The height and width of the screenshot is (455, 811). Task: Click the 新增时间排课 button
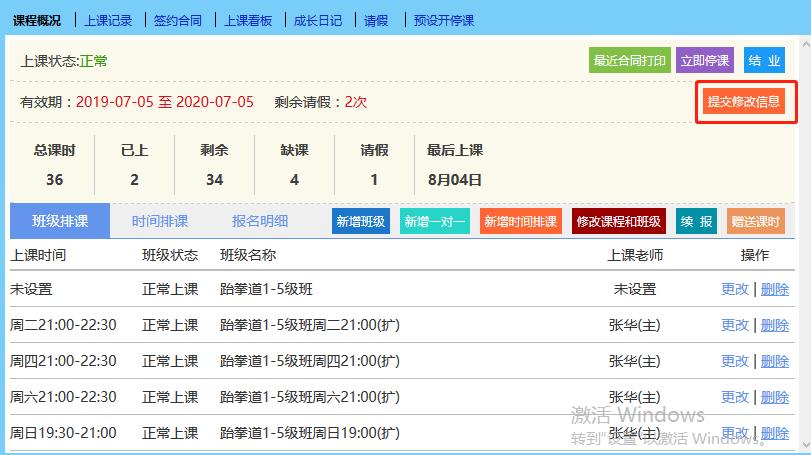coord(519,221)
